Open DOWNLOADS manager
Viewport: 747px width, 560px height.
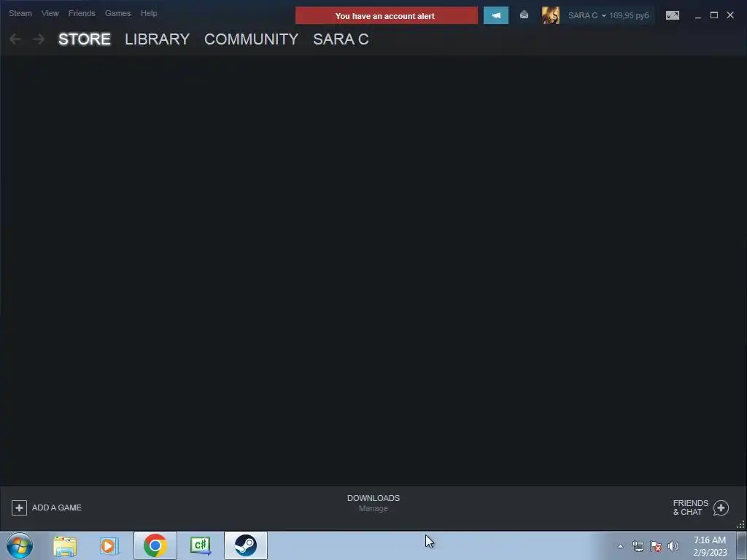point(373,498)
